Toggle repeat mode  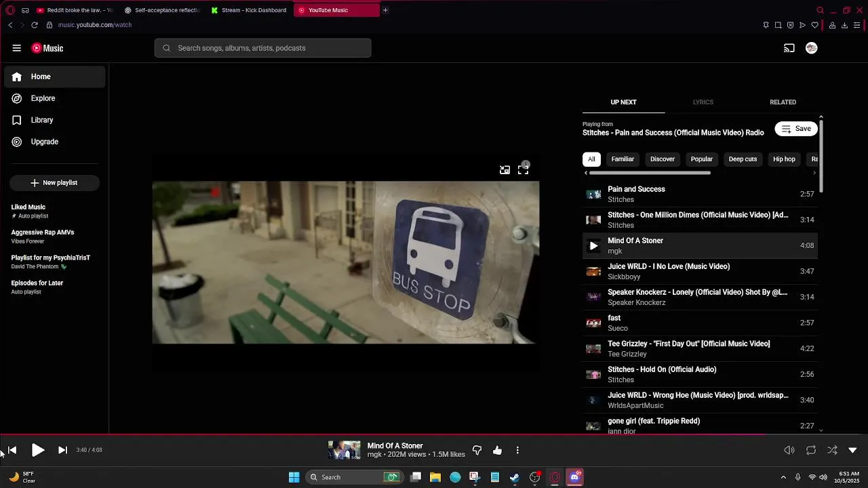pos(811,450)
